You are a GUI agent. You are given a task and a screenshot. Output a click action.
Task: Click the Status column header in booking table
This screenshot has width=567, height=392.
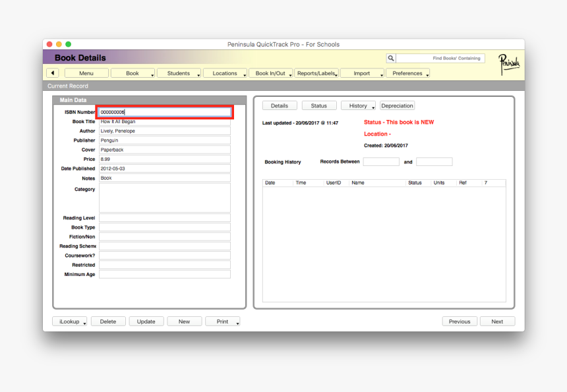[x=419, y=182]
